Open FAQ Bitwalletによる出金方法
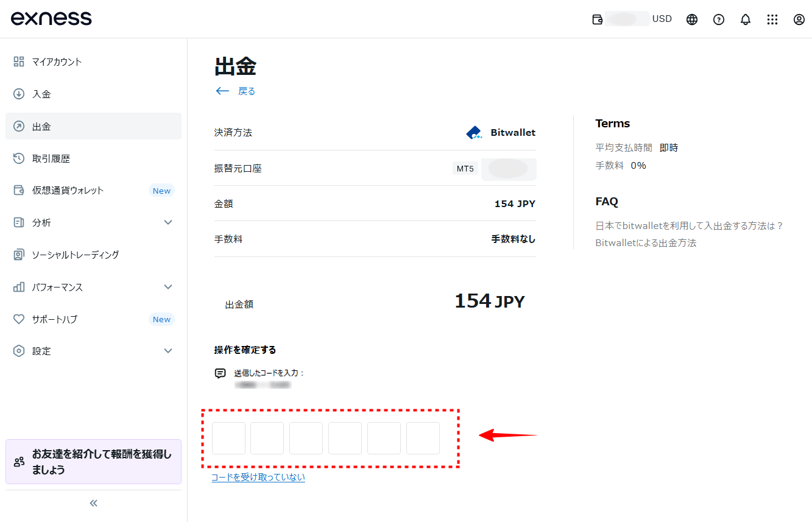This screenshot has height=522, width=812. click(x=646, y=242)
